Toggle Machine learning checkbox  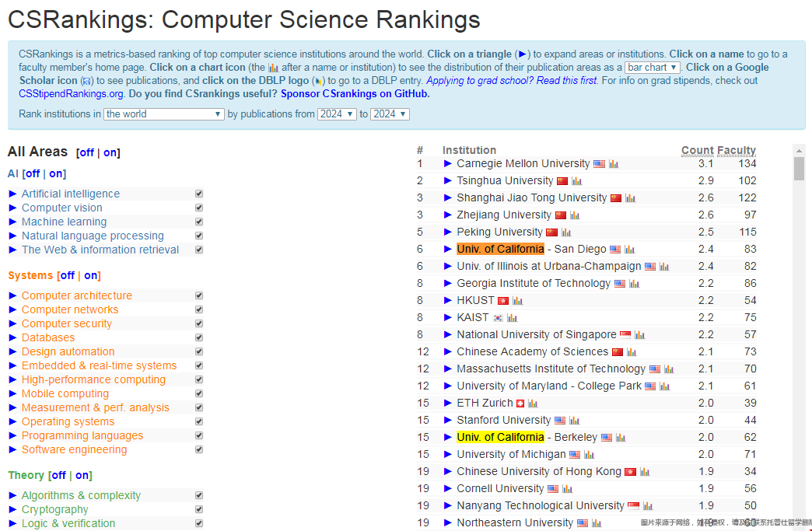point(199,222)
